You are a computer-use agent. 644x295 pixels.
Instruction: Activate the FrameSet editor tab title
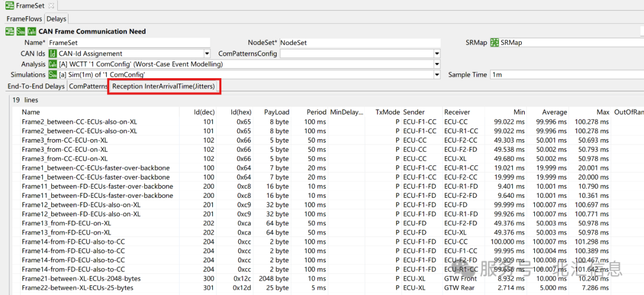tap(31, 6)
